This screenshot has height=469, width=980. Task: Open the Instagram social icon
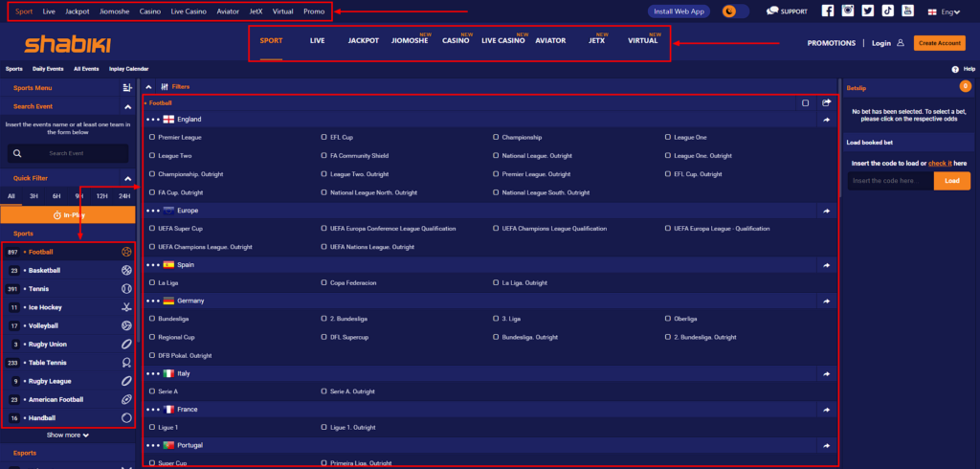pyautogui.click(x=848, y=11)
